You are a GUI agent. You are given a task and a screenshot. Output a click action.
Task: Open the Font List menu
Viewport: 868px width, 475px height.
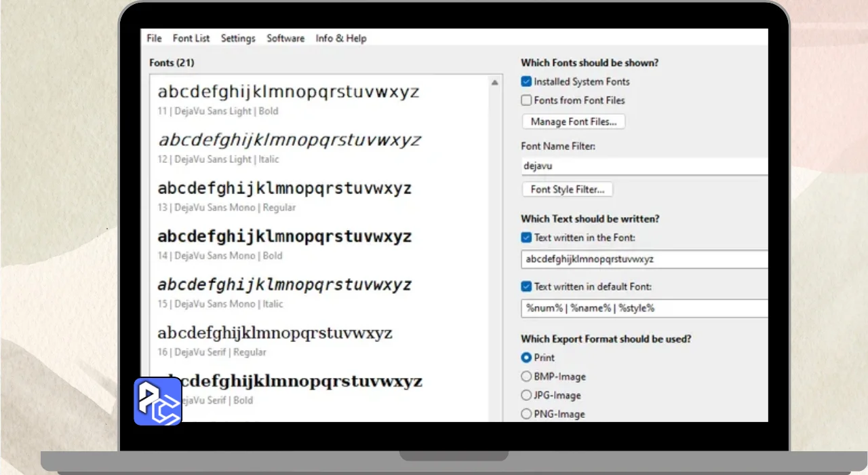pos(191,38)
